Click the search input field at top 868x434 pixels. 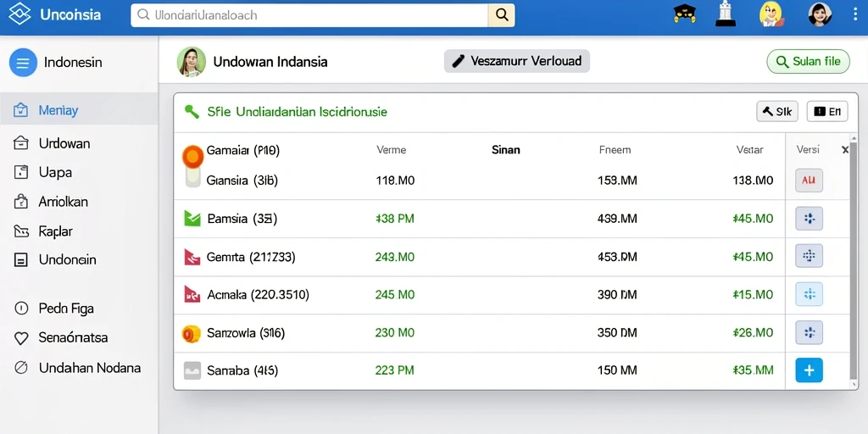coord(309,15)
